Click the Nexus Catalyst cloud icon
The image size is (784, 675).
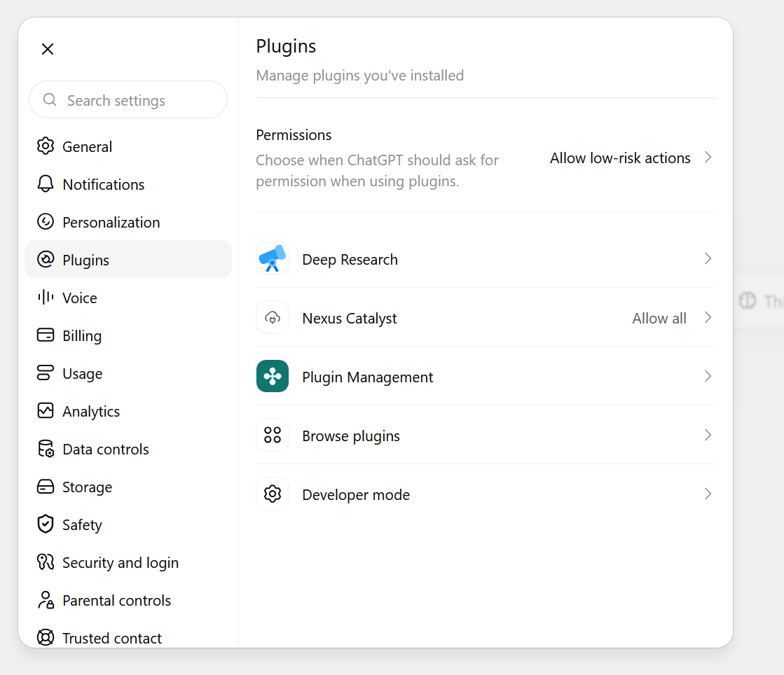pos(273,318)
